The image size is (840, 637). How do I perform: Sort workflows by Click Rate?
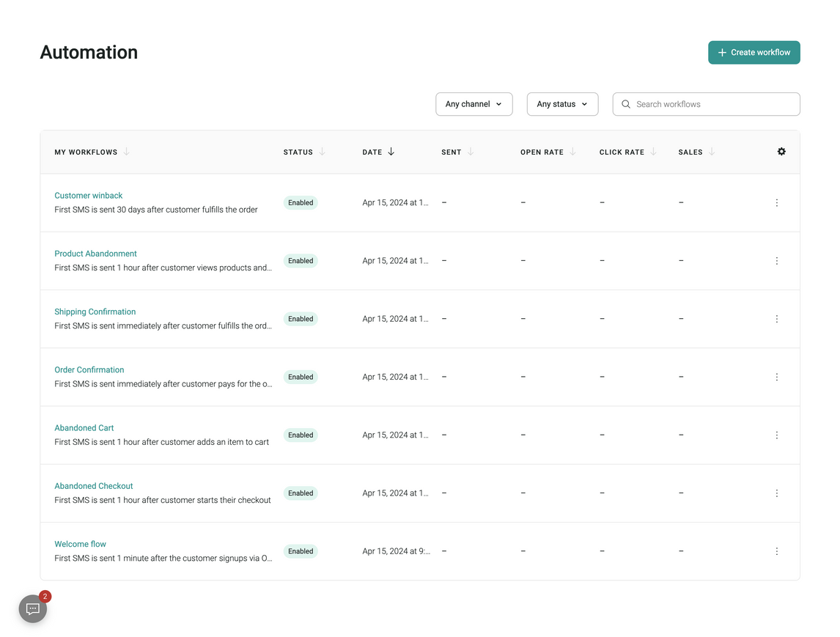coord(653,152)
